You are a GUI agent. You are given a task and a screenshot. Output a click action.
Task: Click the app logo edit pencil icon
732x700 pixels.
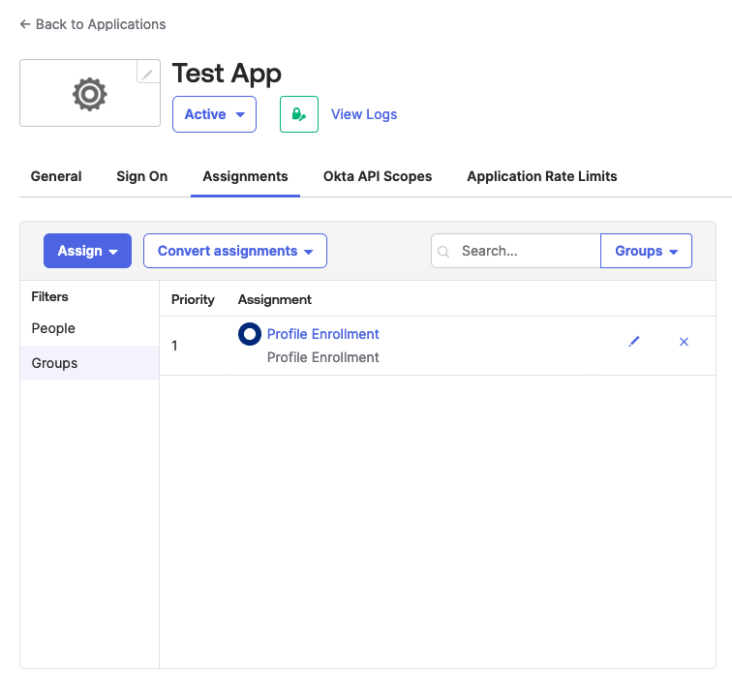[x=147, y=74]
